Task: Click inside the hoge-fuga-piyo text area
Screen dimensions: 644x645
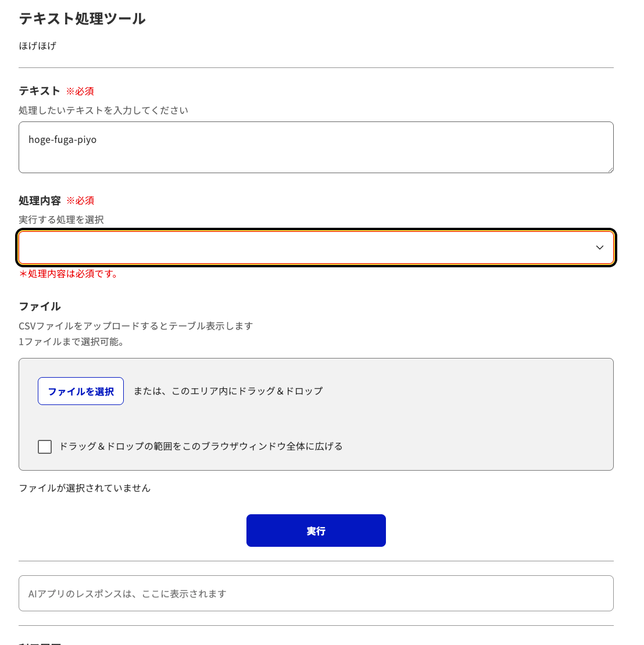Action: (316, 147)
